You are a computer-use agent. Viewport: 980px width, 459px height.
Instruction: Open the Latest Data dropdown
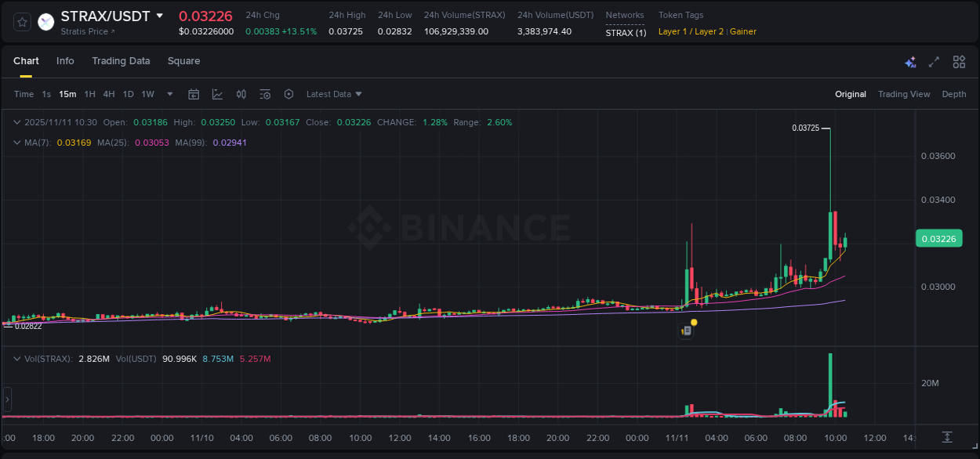pos(334,94)
